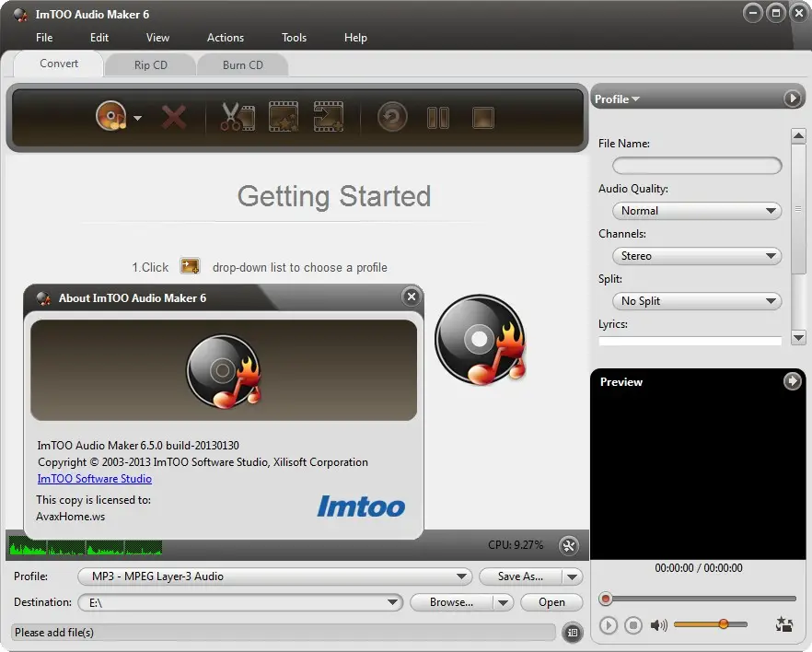Click the File Name input field
Viewport: 812px width, 652px height.
click(697, 166)
